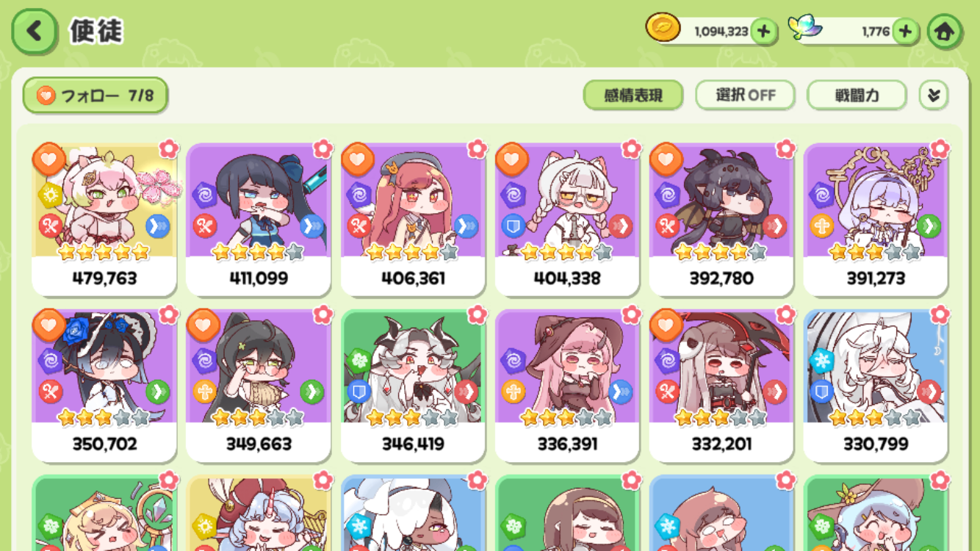Toggle the 選択 OFF selection mode
The image size is (980, 551).
coord(745,96)
